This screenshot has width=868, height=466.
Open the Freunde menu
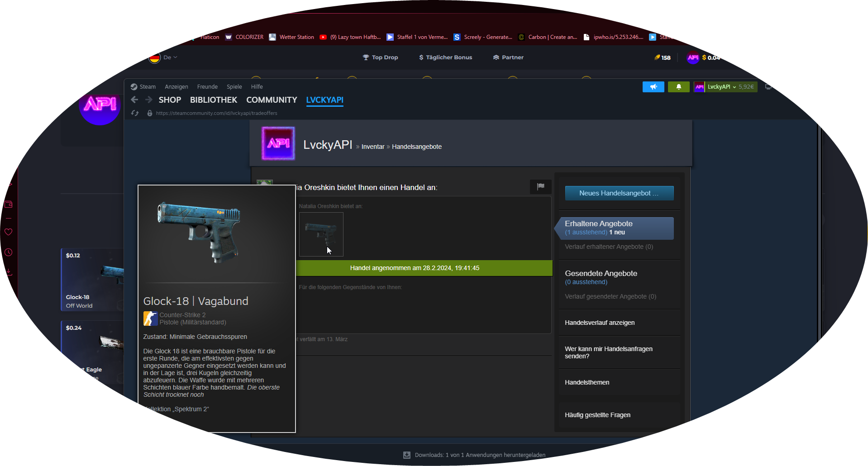point(207,87)
